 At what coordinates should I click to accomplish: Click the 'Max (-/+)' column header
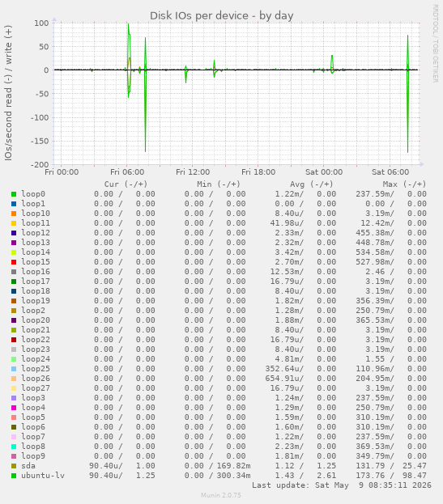click(404, 184)
